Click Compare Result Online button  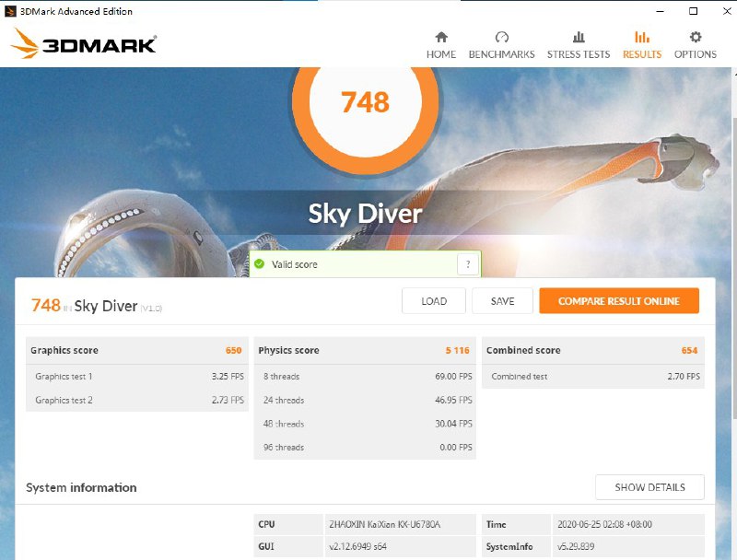click(619, 300)
